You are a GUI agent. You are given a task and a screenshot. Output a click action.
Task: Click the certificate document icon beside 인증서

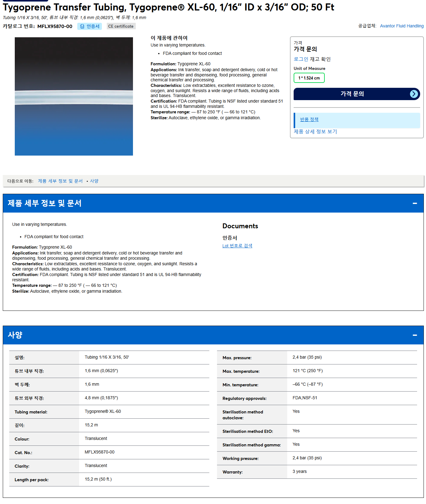82,26
